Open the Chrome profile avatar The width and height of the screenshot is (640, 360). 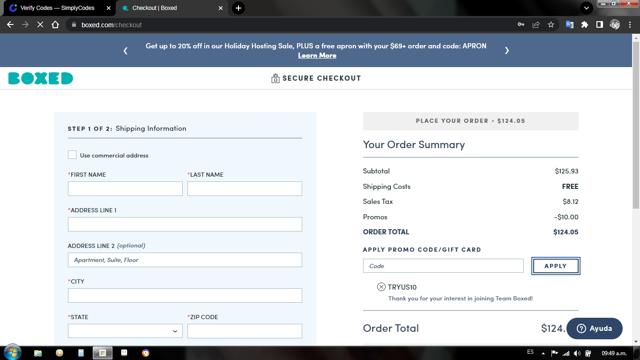(x=615, y=25)
